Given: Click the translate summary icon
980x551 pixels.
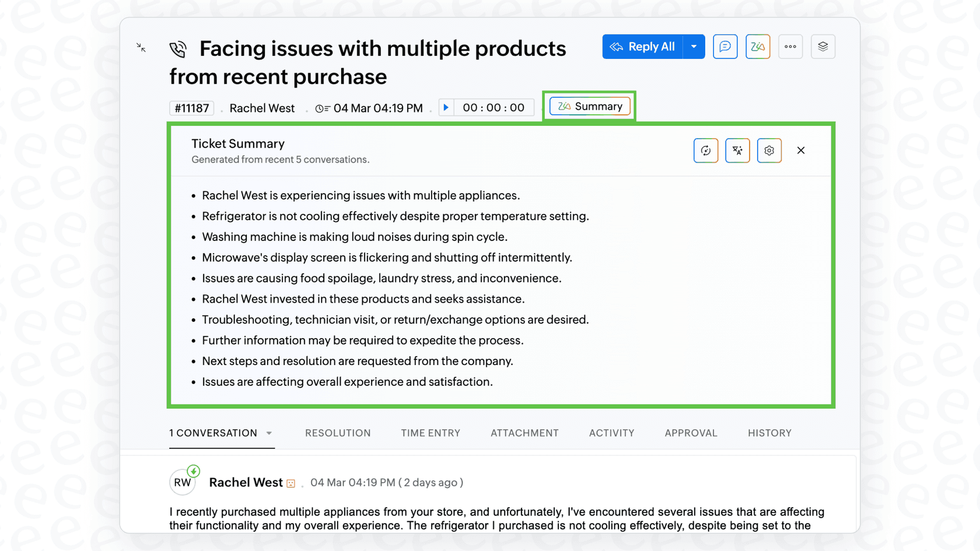Looking at the screenshot, I should pyautogui.click(x=737, y=150).
